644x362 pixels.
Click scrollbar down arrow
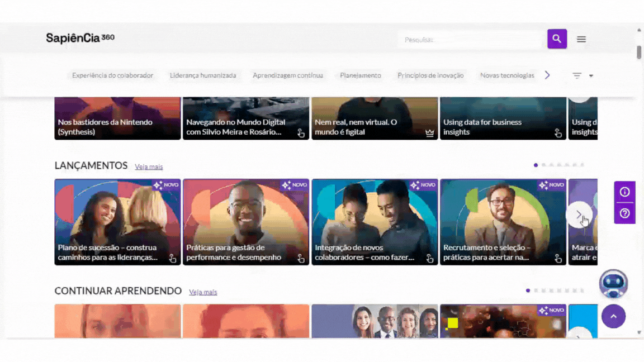click(639, 332)
